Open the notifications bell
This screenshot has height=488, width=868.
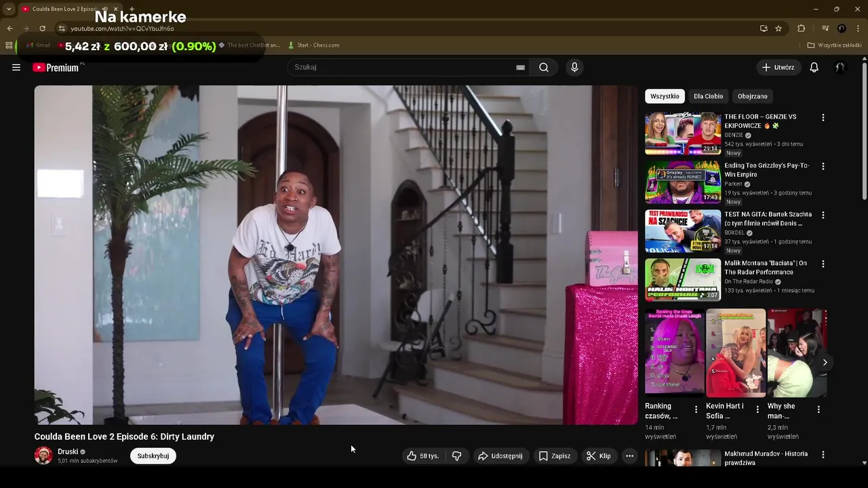coord(814,67)
